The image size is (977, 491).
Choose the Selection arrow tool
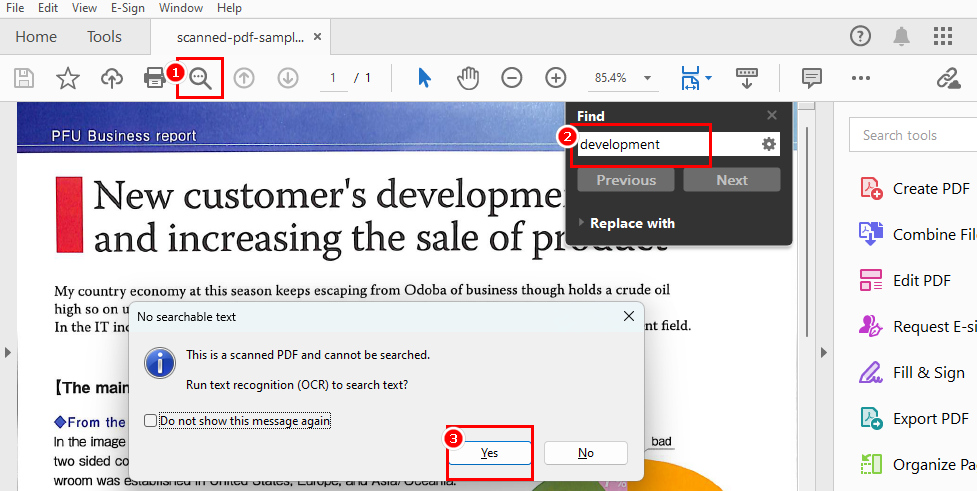[x=424, y=78]
